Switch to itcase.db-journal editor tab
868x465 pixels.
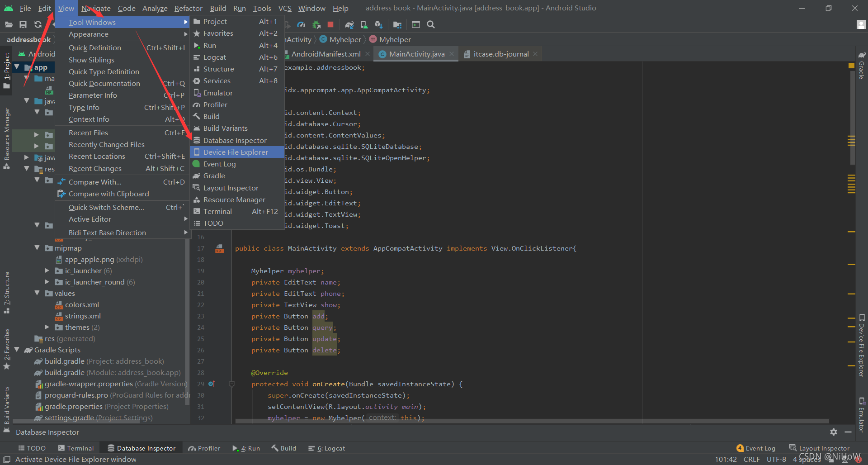(x=500, y=54)
